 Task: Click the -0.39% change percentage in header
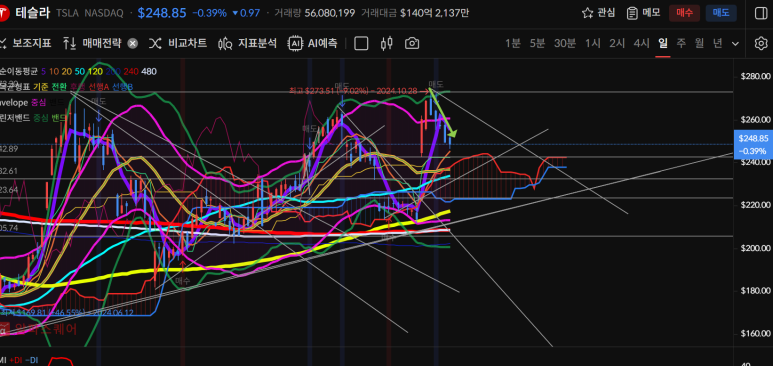(209, 13)
